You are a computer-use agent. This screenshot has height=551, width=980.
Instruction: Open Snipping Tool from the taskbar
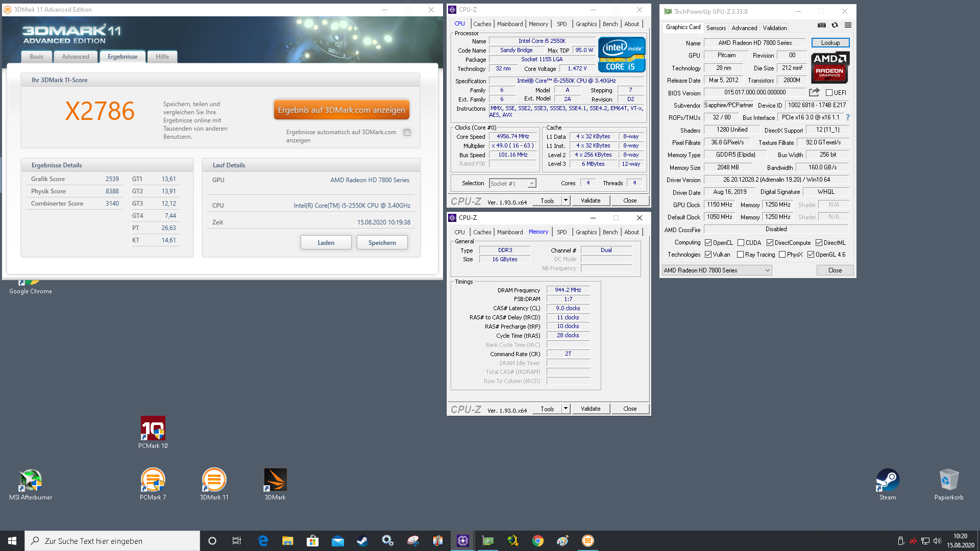413,541
